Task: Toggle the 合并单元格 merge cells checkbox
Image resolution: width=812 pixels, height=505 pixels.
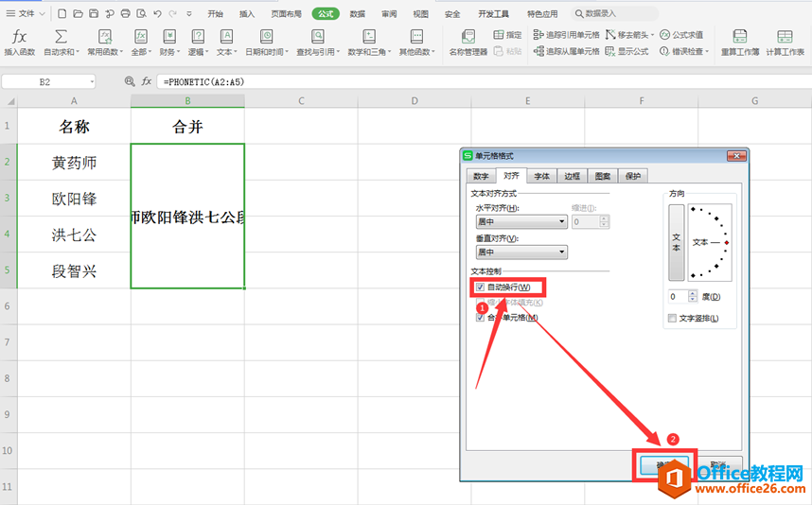Action: [481, 318]
